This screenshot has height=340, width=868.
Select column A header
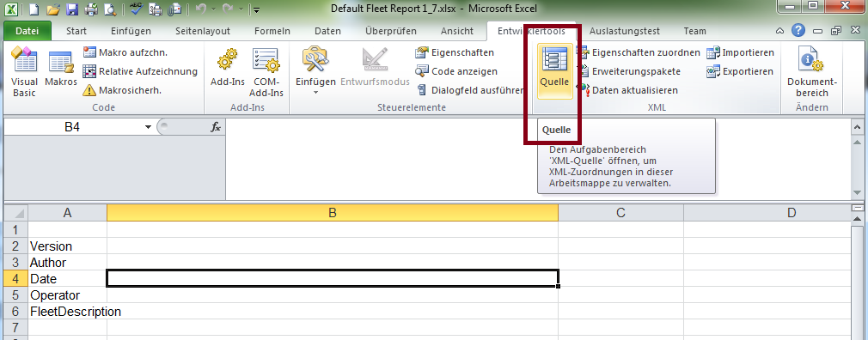(68, 213)
